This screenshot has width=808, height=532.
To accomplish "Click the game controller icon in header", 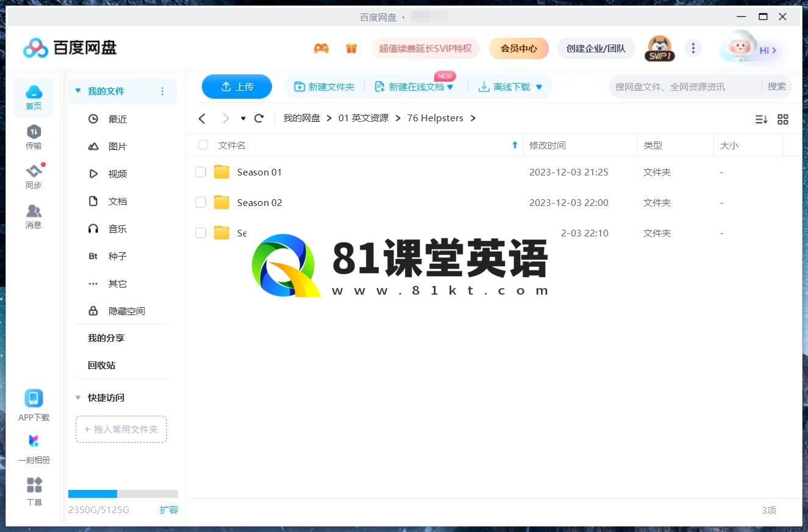I will (321, 48).
